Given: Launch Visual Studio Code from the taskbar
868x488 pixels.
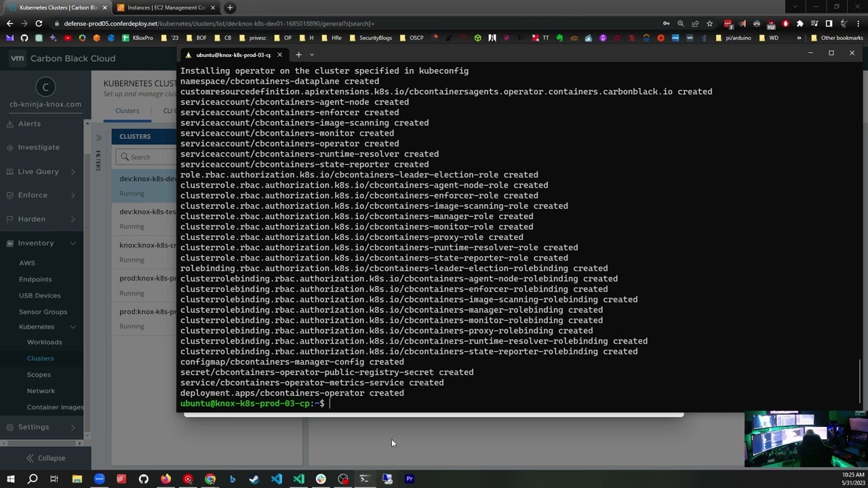Looking at the screenshot, I should [x=276, y=479].
